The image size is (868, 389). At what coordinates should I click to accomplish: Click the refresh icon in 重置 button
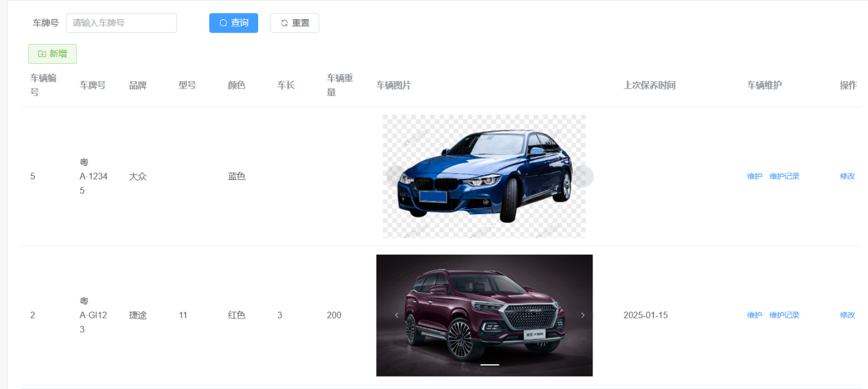tap(285, 23)
